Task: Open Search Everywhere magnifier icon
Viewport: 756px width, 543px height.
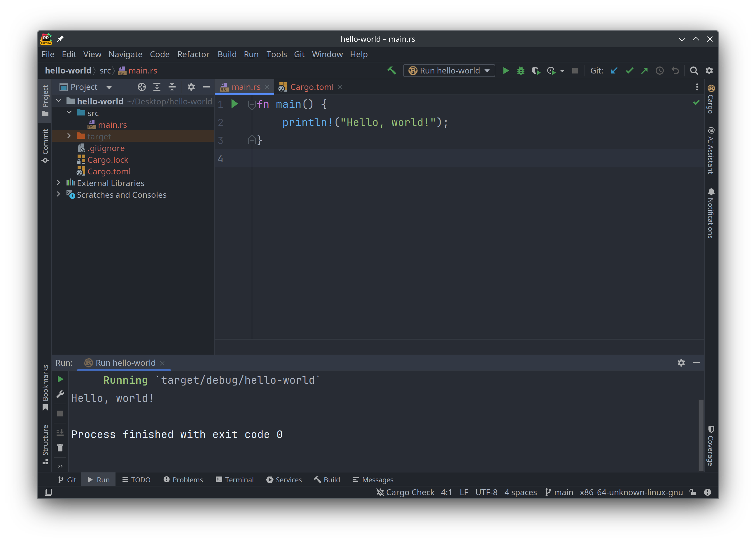Action: [694, 70]
